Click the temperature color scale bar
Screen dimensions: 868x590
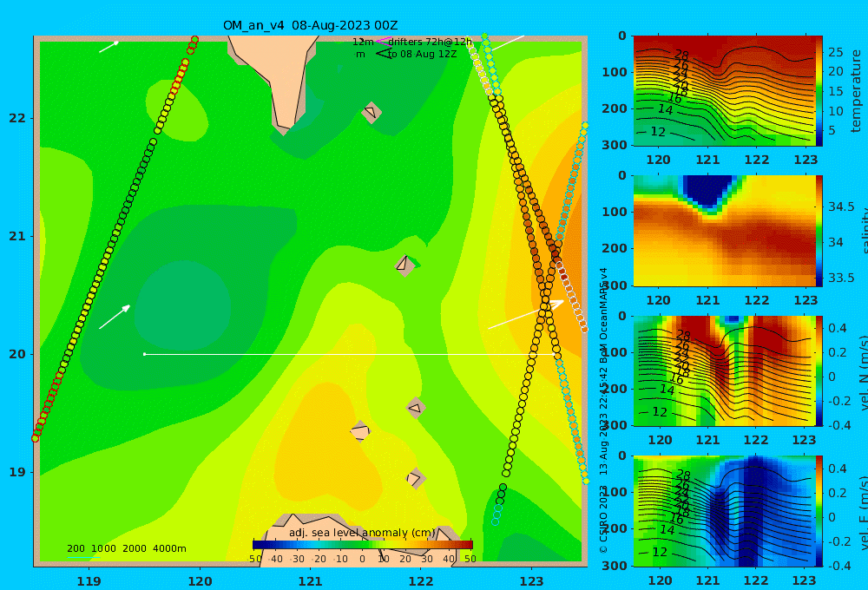(x=819, y=90)
